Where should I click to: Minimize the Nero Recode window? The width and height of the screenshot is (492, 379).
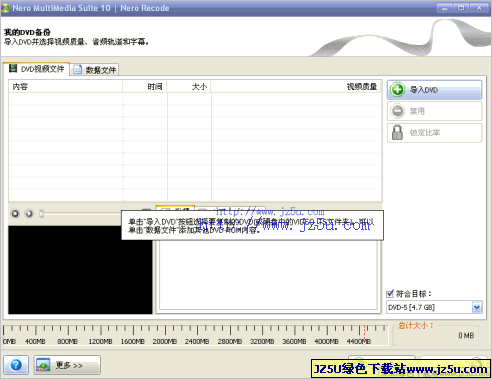click(x=444, y=8)
